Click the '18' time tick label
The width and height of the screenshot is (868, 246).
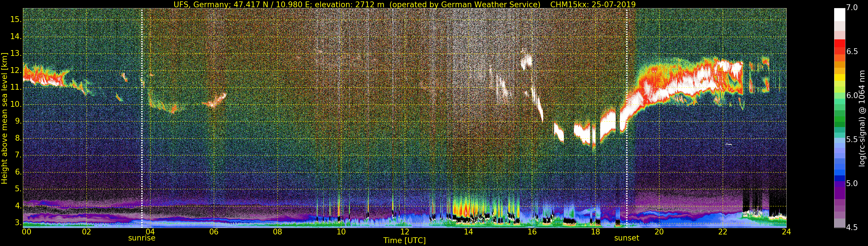coord(595,232)
